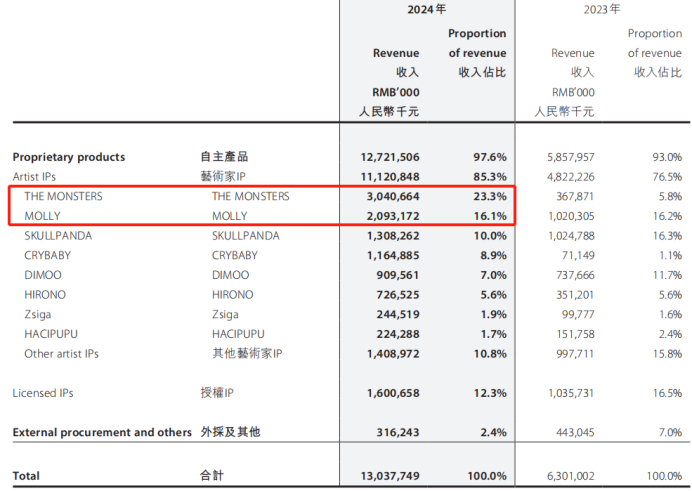The height and width of the screenshot is (491, 692).
Task: Click MOLLY 2024 revenue 2,093,172
Action: [393, 216]
